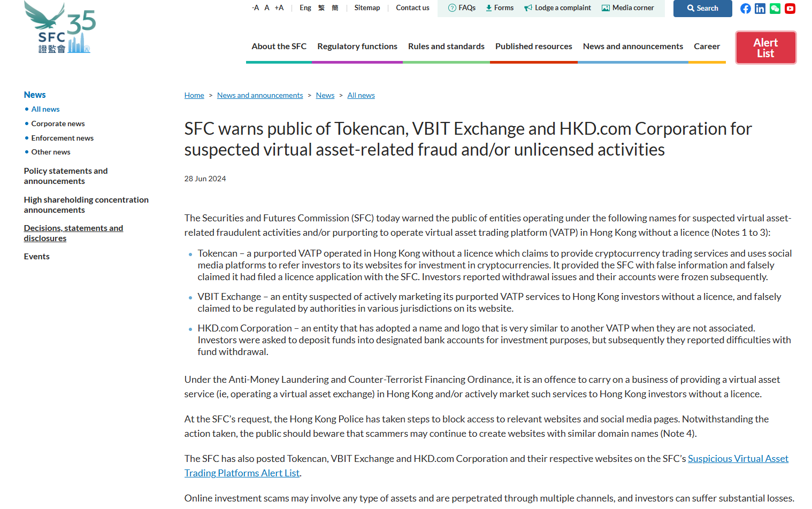The height and width of the screenshot is (509, 812).
Task: Expand the Regulatory functions menu
Action: tap(357, 47)
